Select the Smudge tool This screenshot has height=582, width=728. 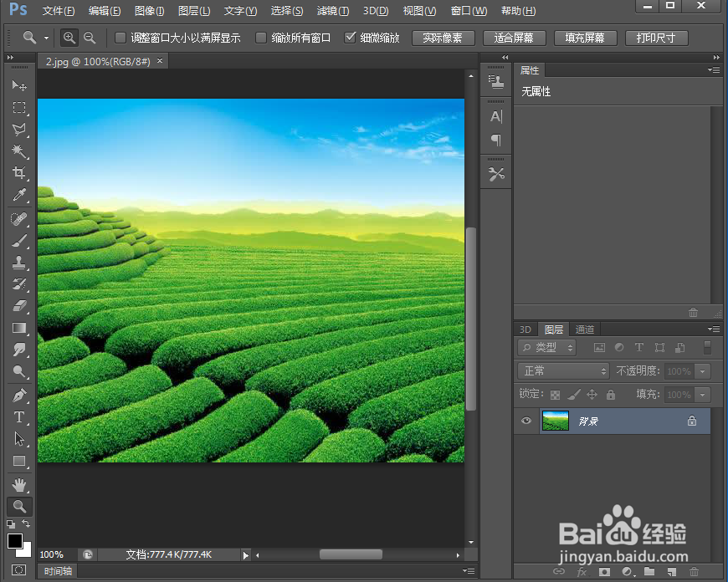tap(19, 350)
